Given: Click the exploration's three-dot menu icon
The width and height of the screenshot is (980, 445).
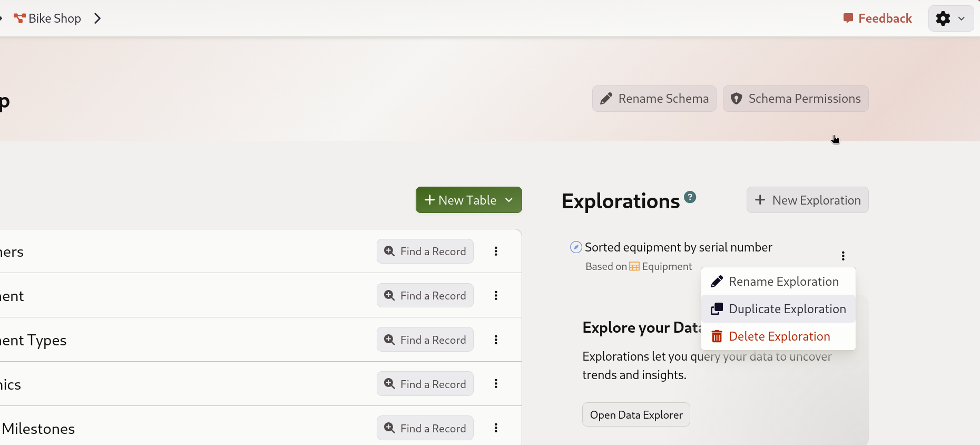Looking at the screenshot, I should point(843,256).
